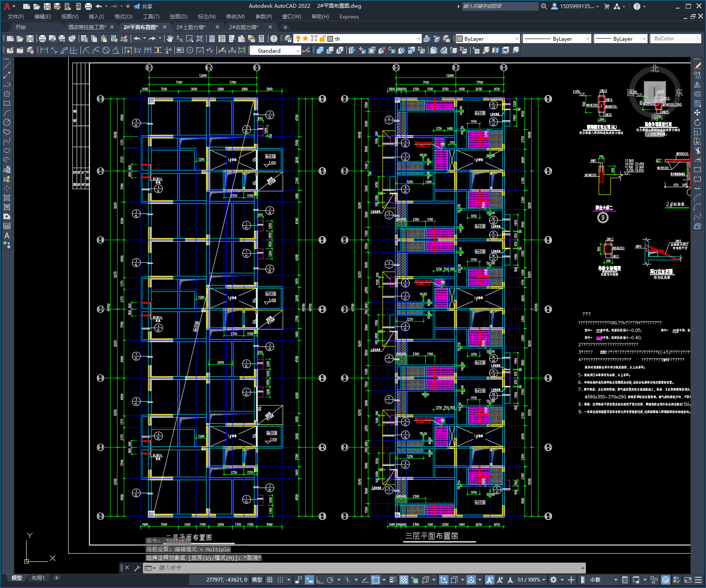Screen dimensions: 706x588
Task: Click the Paste clipboard icon
Action: click(x=104, y=39)
